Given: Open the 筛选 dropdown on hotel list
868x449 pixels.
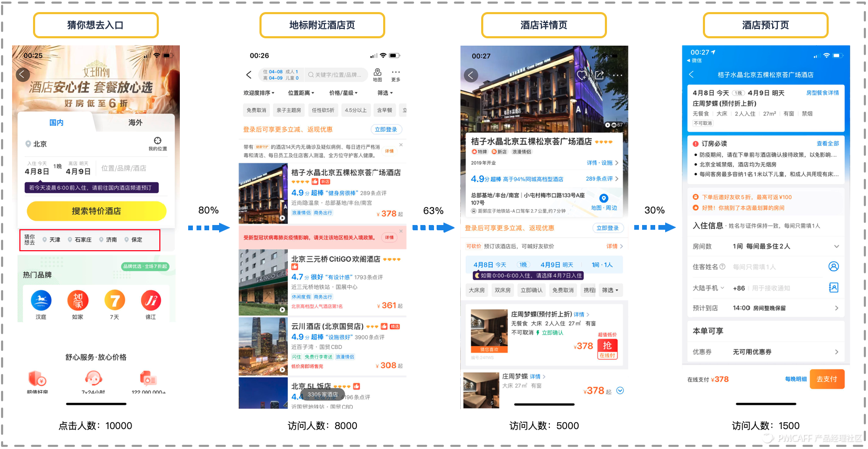Looking at the screenshot, I should [x=385, y=93].
